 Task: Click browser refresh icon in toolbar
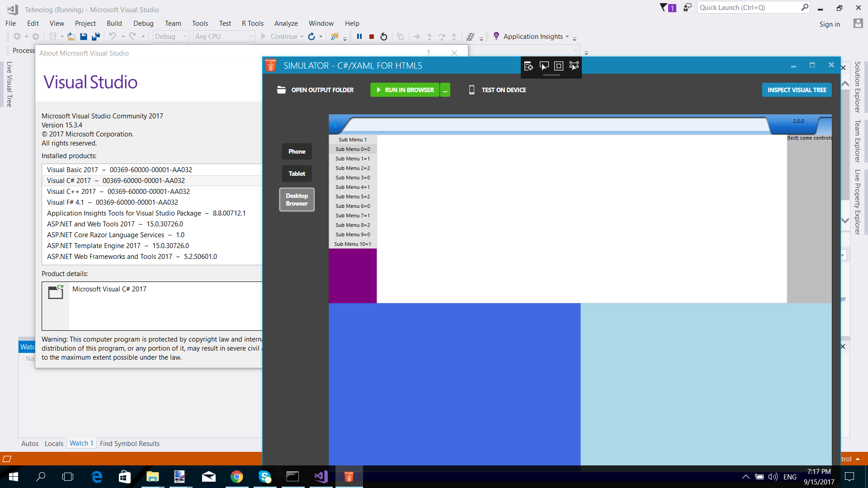pyautogui.click(x=311, y=37)
